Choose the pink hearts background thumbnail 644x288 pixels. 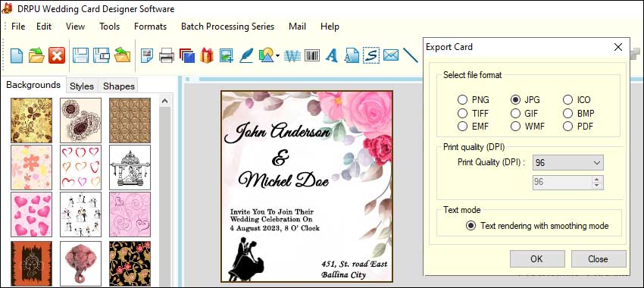coord(32,214)
